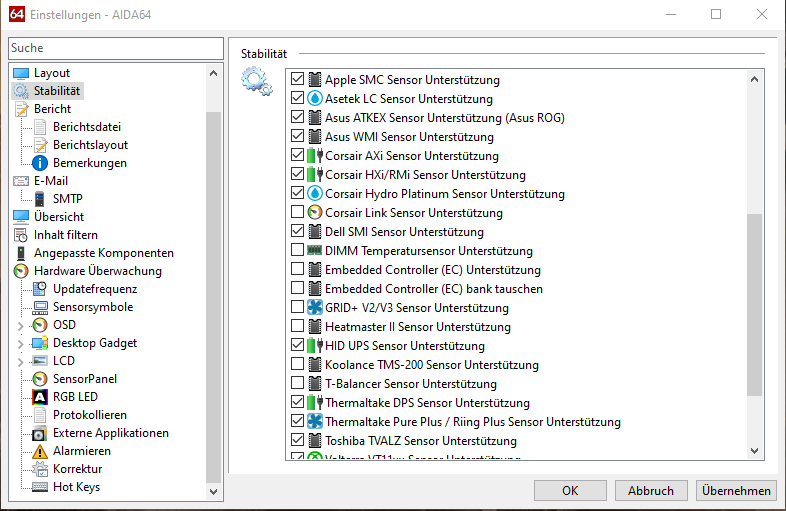
Task: Check Embedded Controller (EC) Unterstützung
Action: [x=297, y=269]
